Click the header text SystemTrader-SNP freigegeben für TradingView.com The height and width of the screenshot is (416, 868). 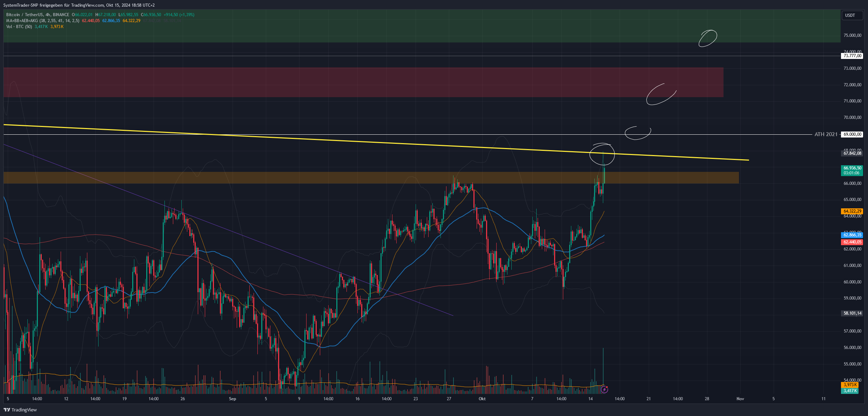[x=54, y=5]
